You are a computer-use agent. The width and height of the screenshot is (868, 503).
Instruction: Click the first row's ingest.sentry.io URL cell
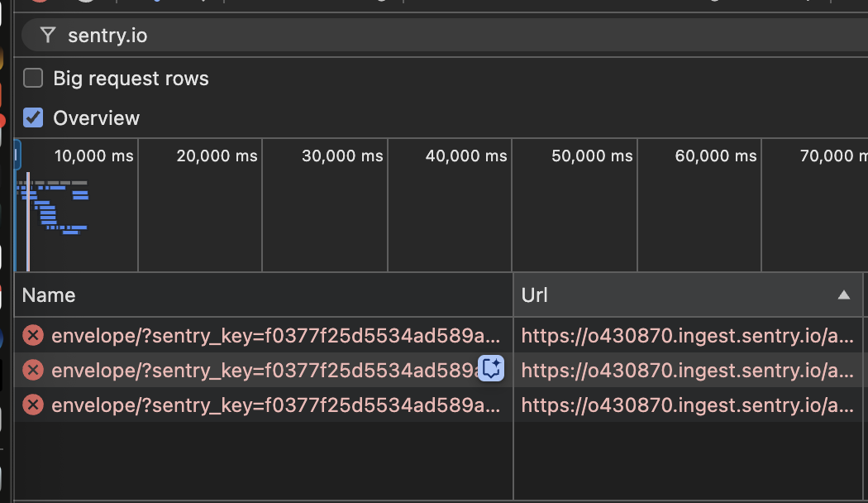(x=688, y=335)
